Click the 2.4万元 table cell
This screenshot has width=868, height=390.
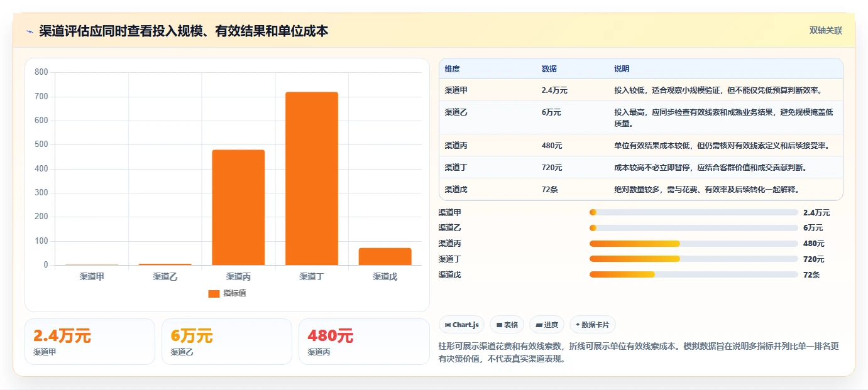click(554, 90)
